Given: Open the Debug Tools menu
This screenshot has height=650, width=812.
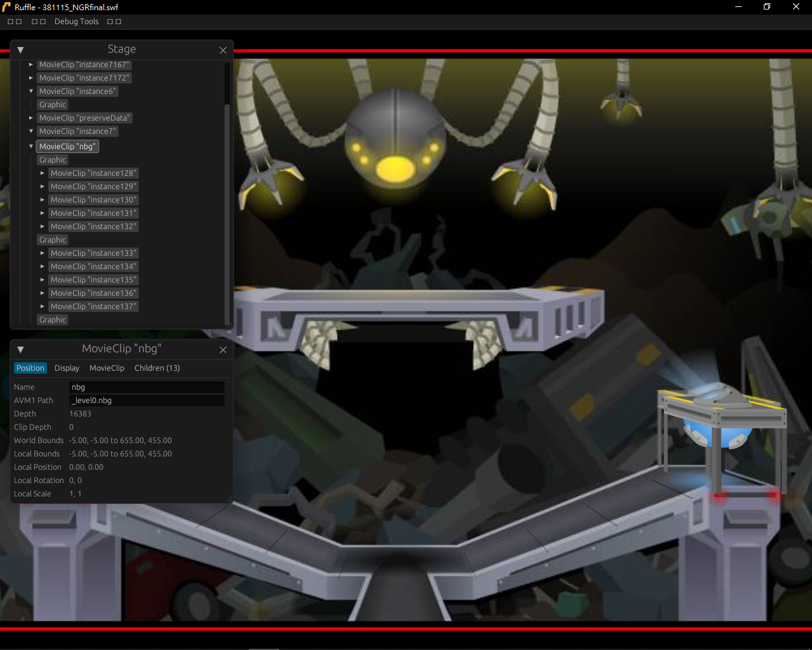Looking at the screenshot, I should point(76,21).
